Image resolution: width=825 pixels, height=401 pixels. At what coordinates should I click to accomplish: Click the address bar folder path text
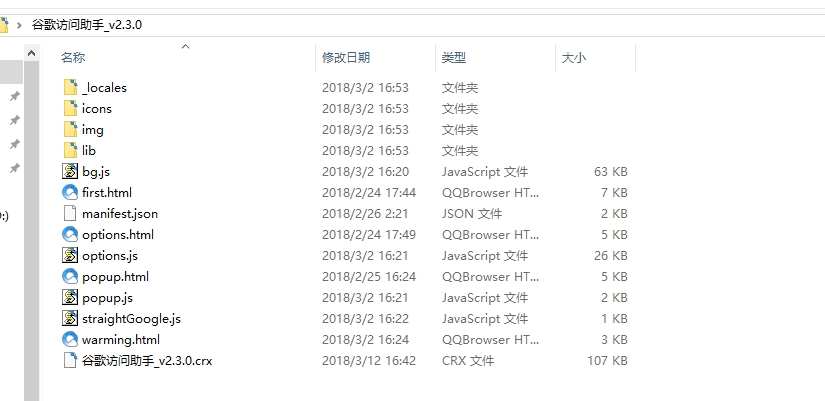tap(87, 24)
